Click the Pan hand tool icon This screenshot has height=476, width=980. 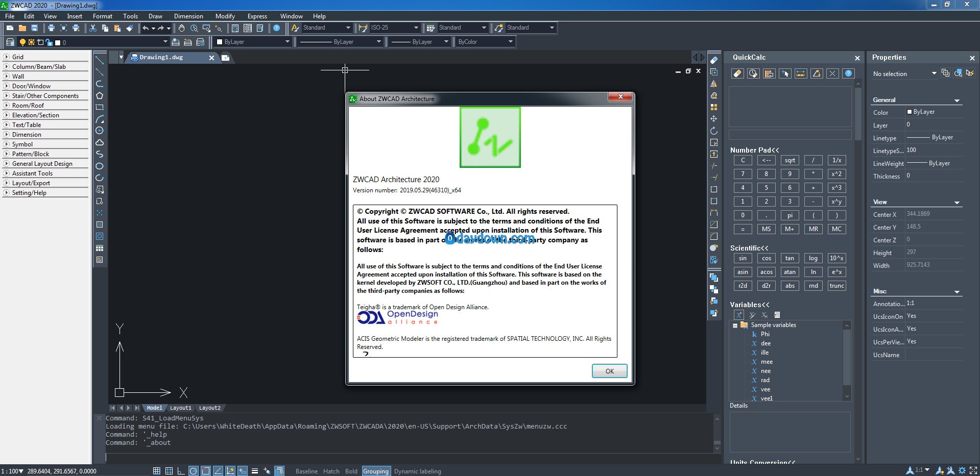pyautogui.click(x=182, y=28)
